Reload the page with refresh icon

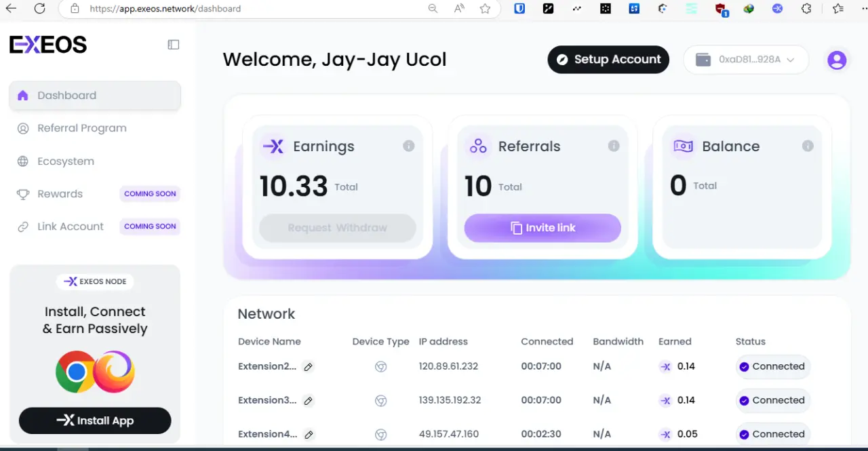(x=39, y=9)
